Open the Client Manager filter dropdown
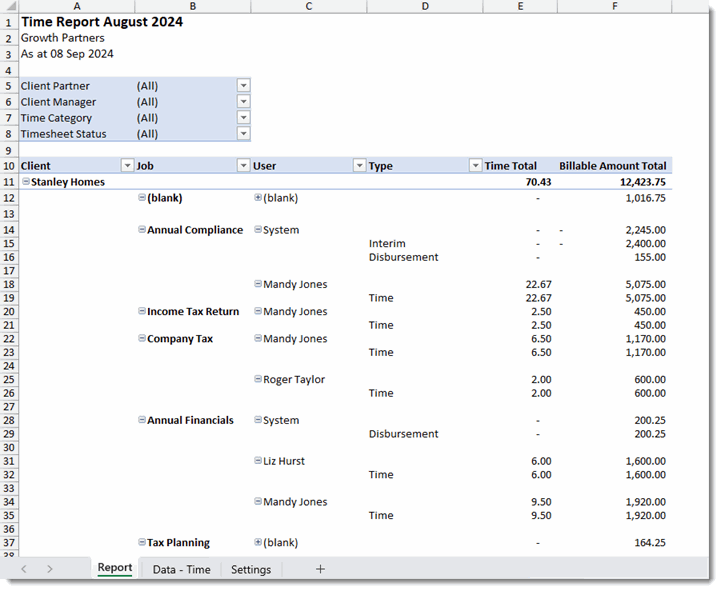721x591 pixels. (x=243, y=102)
